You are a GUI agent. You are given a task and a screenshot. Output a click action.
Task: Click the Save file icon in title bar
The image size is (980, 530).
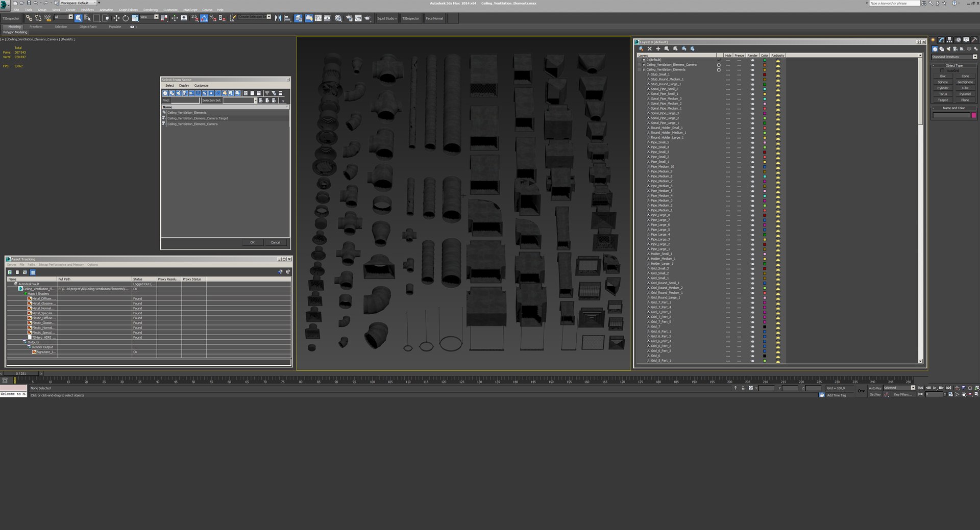point(29,3)
